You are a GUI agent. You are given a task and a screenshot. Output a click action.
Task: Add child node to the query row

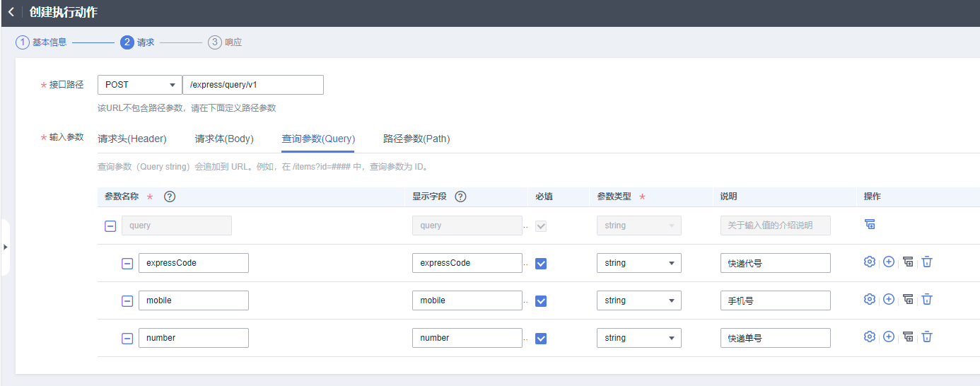(x=870, y=224)
